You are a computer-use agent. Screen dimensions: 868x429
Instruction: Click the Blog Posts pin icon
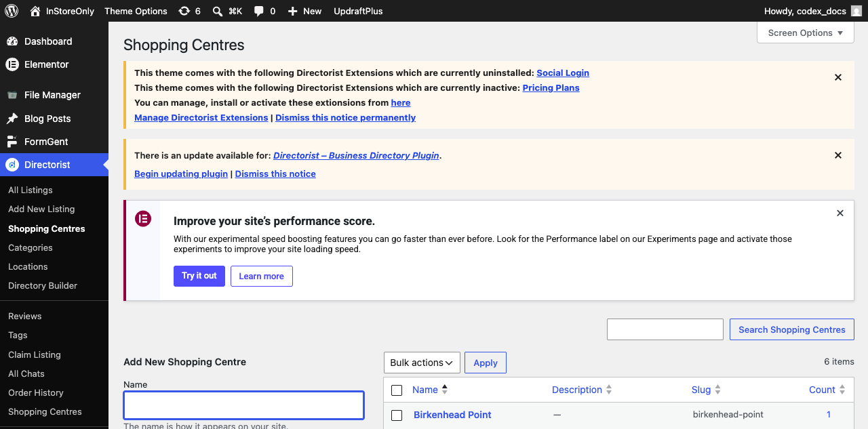pyautogui.click(x=12, y=119)
